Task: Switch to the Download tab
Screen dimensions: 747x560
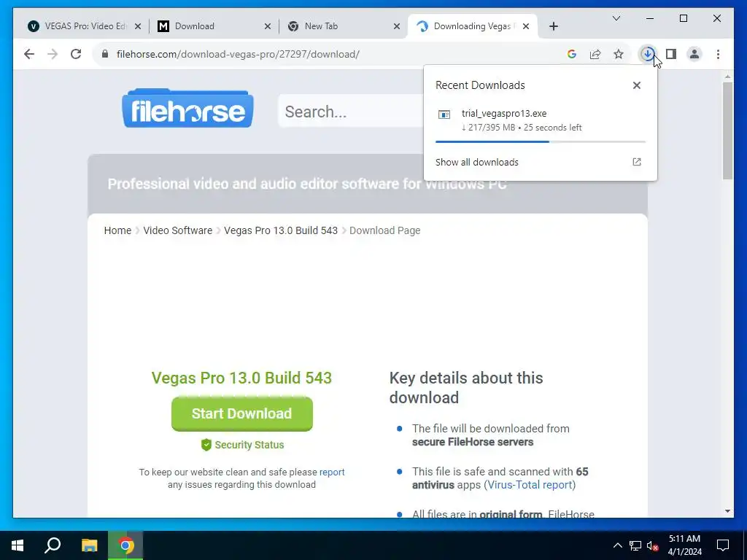Action: pyautogui.click(x=212, y=26)
